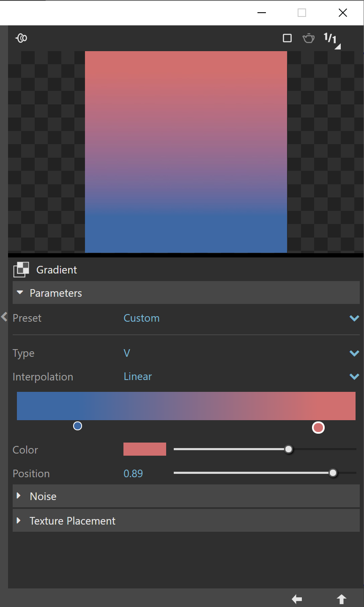The height and width of the screenshot is (607, 364).
Task: Click the teapot render icon
Action: (x=309, y=38)
